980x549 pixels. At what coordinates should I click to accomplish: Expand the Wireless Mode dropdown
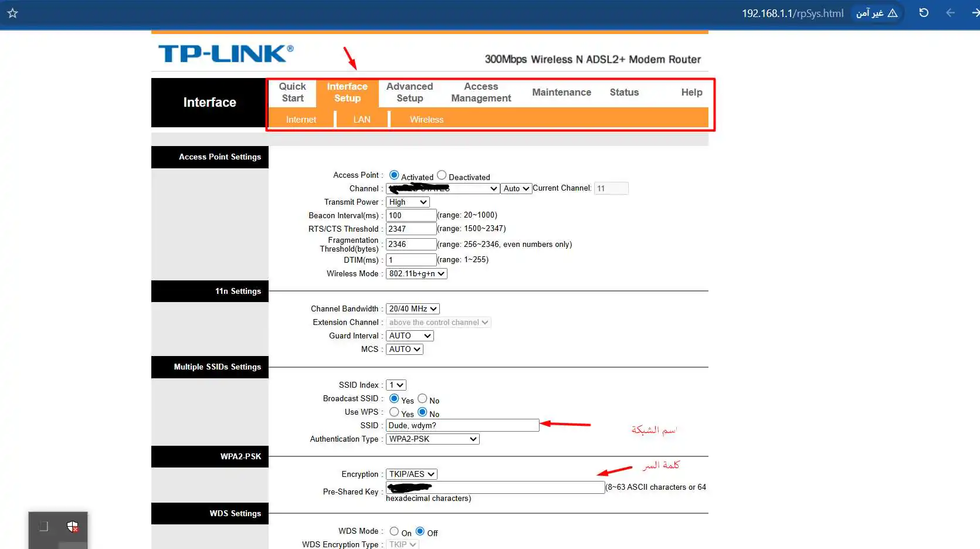[416, 274]
